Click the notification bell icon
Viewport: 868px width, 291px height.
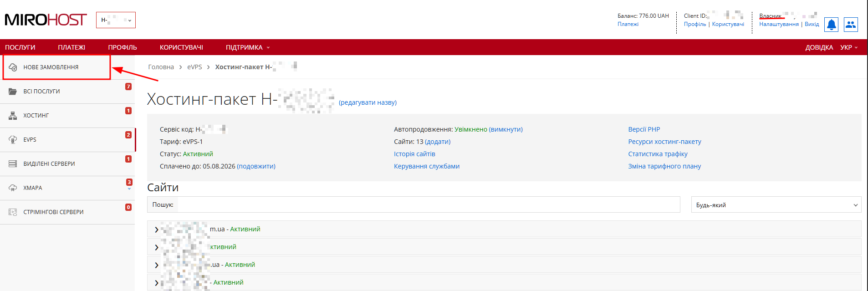click(x=831, y=25)
